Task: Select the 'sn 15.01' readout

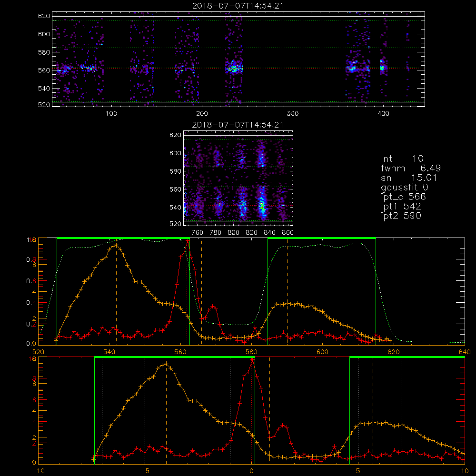Action: coord(408,178)
